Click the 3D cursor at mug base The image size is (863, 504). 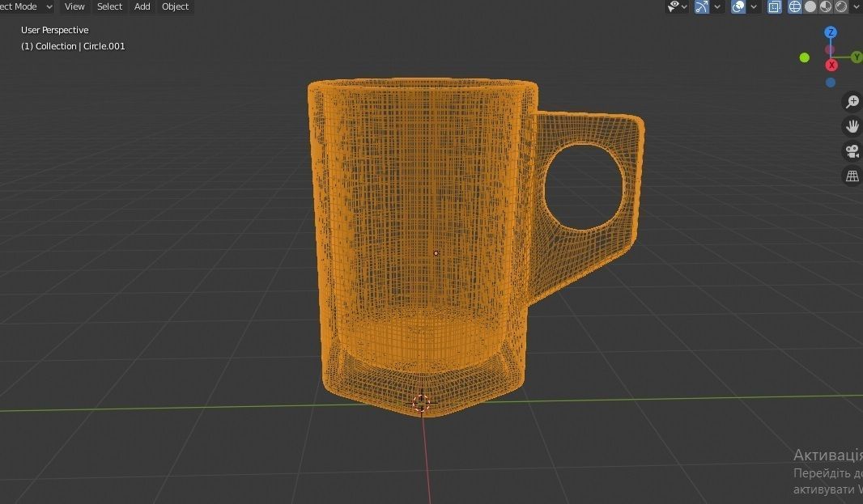(x=421, y=403)
